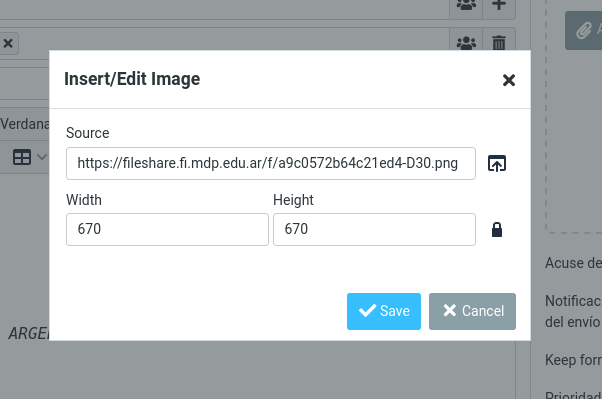Image resolution: width=602 pixels, height=399 pixels.
Task: Cancel the image dialog
Action: coord(472,311)
